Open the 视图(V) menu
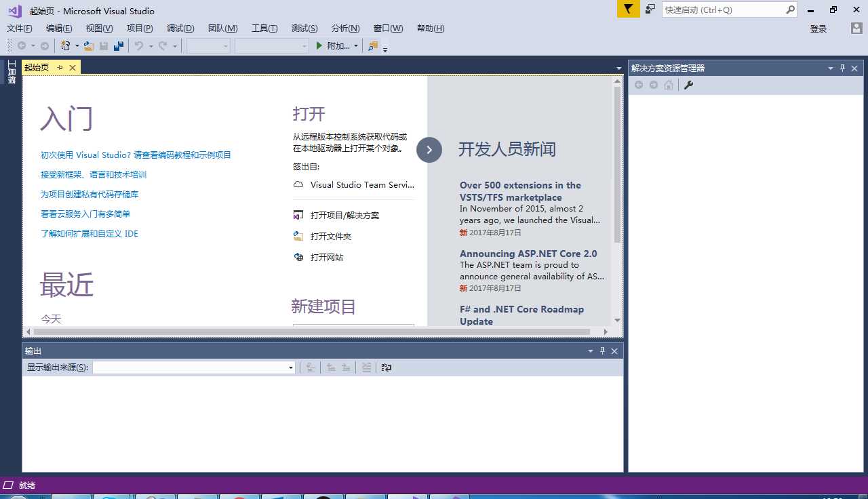 coord(100,28)
